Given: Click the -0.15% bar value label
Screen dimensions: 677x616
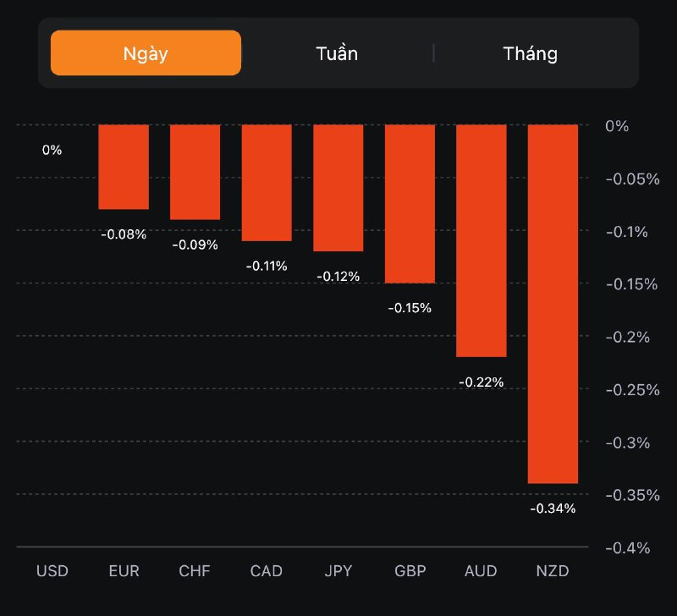Looking at the screenshot, I should pos(410,308).
